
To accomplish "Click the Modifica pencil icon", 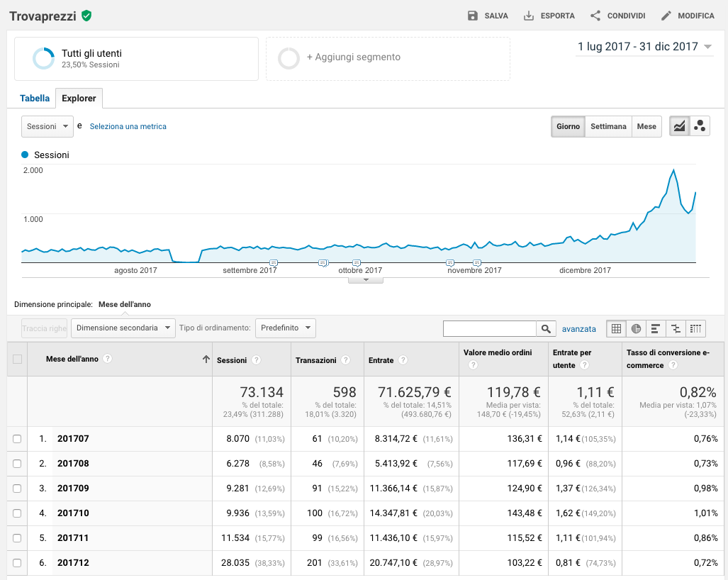I will pos(666,16).
